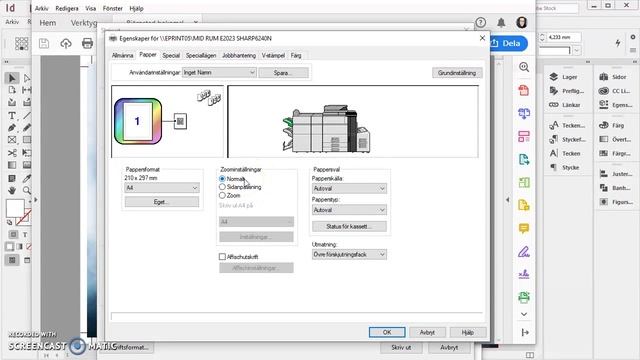Click the printer icon in Acrobat toolbar

click(x=87, y=43)
